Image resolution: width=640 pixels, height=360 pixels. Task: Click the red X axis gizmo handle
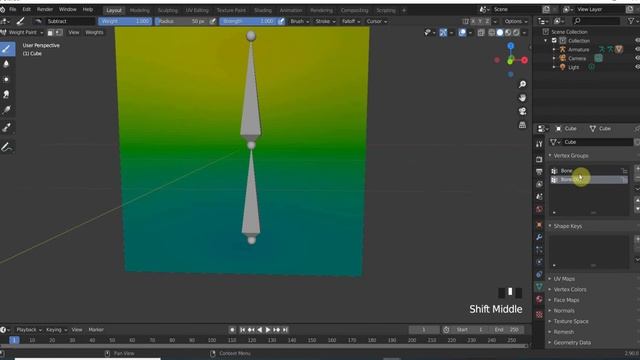point(524,60)
